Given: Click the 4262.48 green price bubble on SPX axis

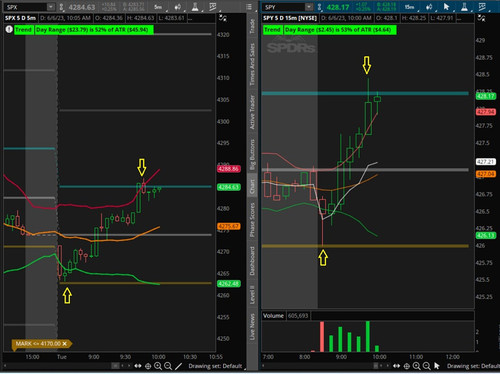Looking at the screenshot, I should click(x=229, y=284).
